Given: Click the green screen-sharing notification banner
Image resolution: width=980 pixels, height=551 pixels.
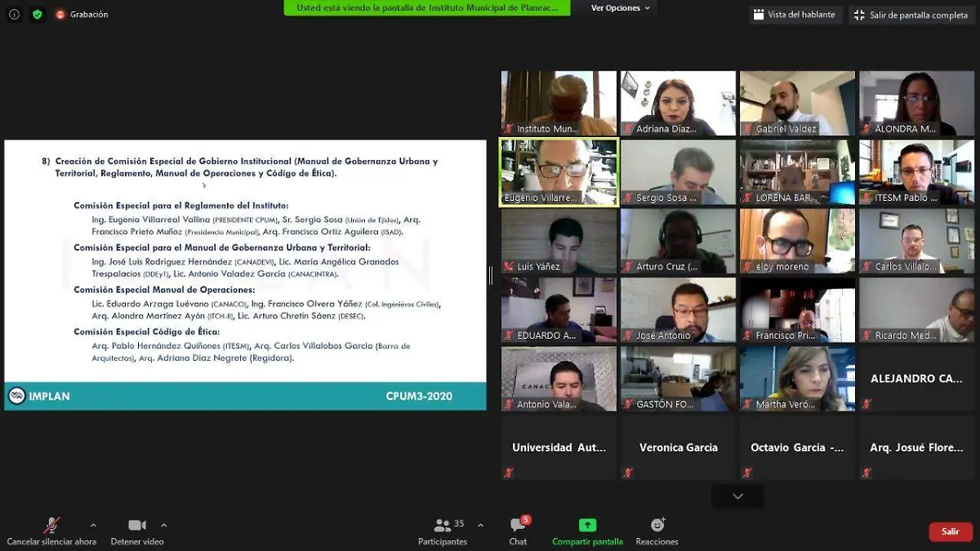Looking at the screenshot, I should pyautogui.click(x=427, y=7).
